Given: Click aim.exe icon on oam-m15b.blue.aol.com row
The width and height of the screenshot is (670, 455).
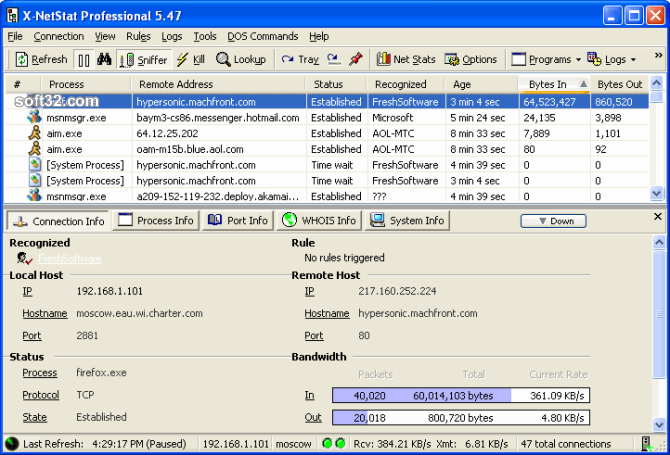Looking at the screenshot, I should click(35, 149).
